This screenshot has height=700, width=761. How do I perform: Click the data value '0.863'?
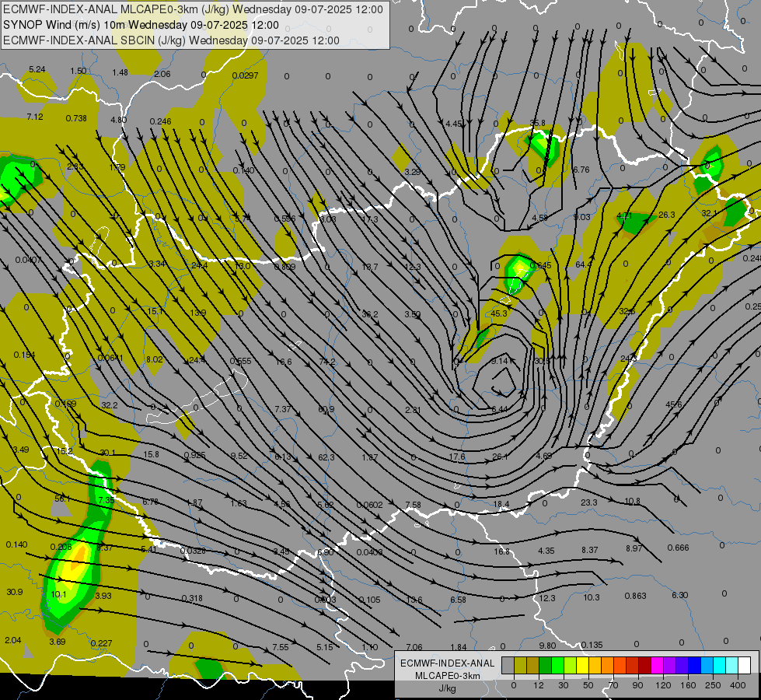click(635, 596)
